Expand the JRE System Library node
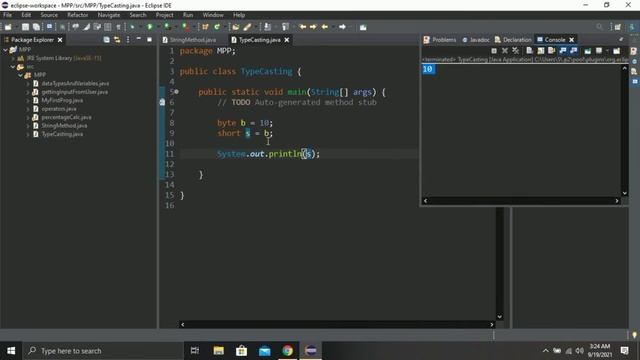The image size is (640, 360). (x=13, y=58)
